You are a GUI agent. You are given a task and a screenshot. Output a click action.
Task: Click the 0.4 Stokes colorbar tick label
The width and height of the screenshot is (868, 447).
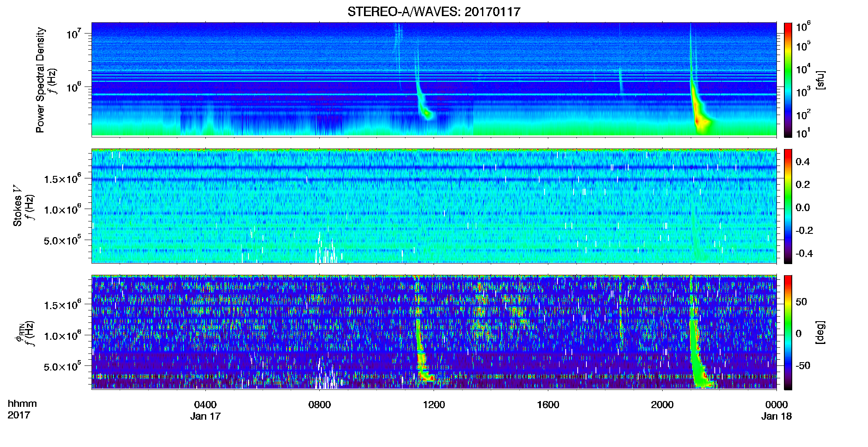[x=803, y=162]
